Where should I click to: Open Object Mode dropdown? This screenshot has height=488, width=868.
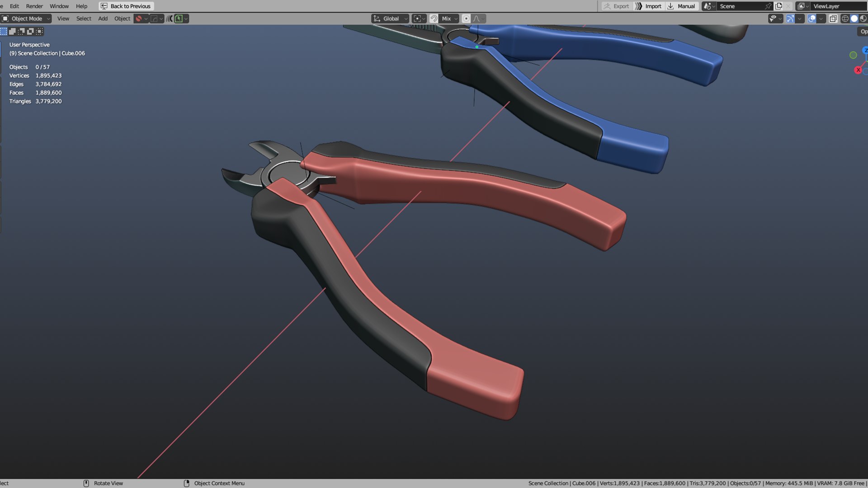26,19
